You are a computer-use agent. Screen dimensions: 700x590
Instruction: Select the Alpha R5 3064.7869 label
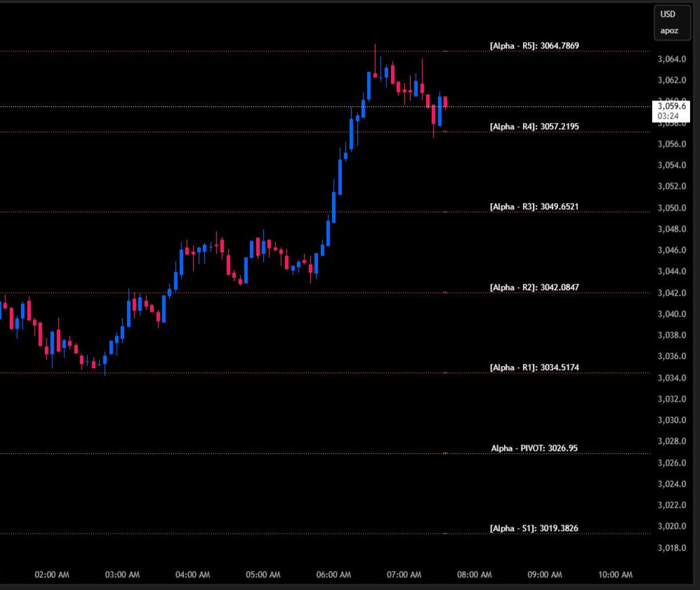click(x=534, y=46)
